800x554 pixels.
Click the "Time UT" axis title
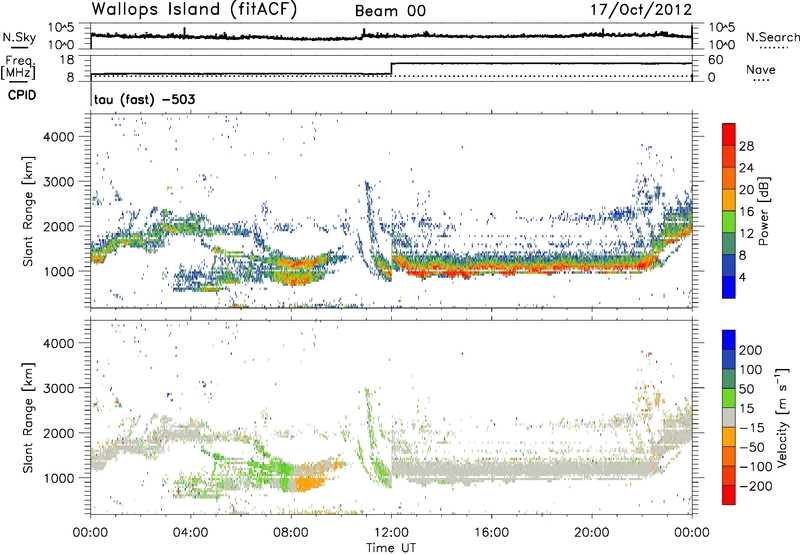click(x=391, y=548)
